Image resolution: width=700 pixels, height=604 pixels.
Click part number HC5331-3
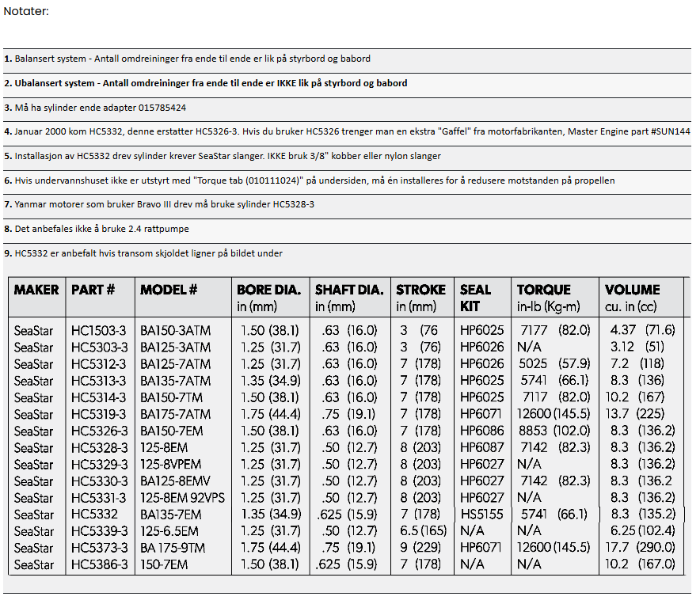coord(99,498)
